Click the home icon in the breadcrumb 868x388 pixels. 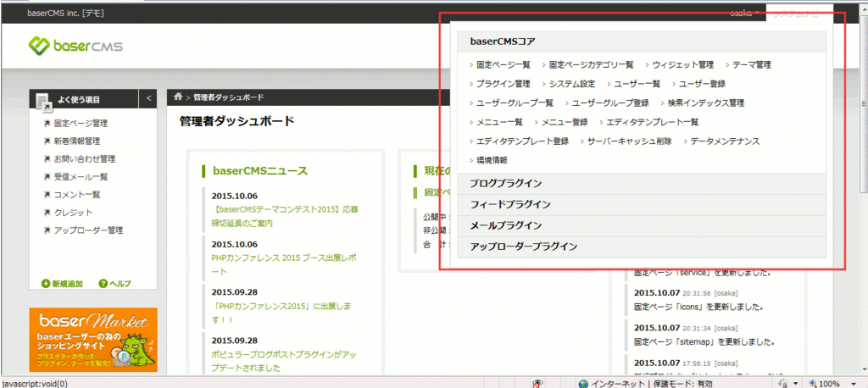coord(178,97)
